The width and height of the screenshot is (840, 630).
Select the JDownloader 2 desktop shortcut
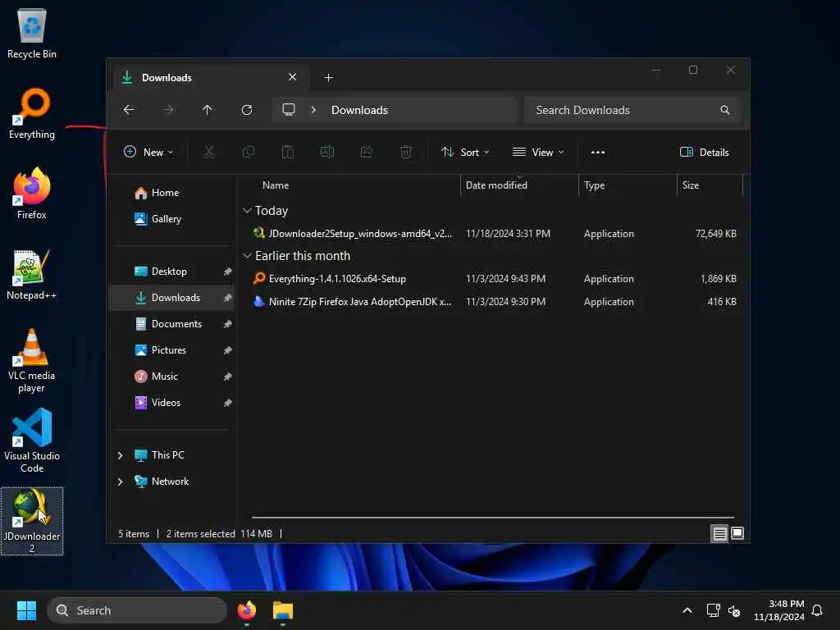coord(32,521)
